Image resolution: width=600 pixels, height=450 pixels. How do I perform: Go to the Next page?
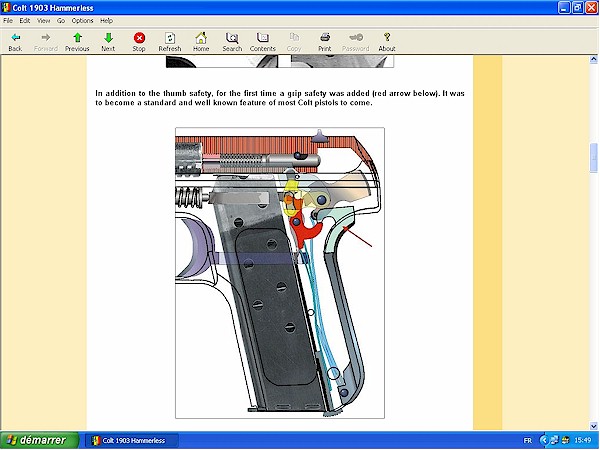coord(108,42)
